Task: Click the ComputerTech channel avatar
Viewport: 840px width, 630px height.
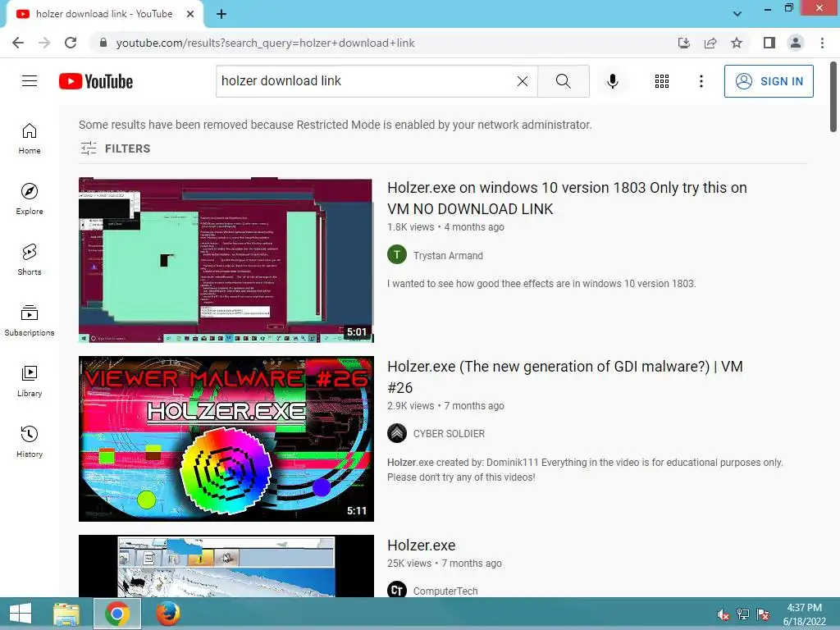Action: 397,590
